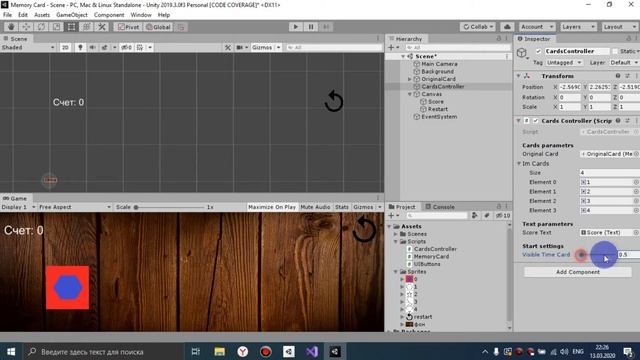
Task: Open Transform component help icon
Action: [618, 76]
